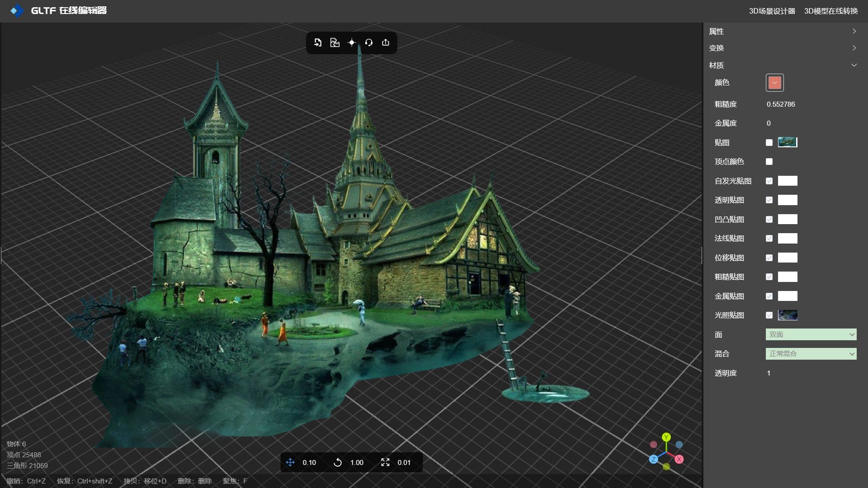Click the 光照贴图 texture thumbnail

(788, 315)
